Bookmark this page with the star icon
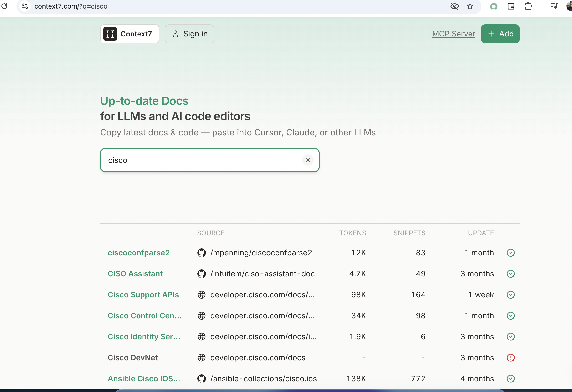 coord(470,6)
